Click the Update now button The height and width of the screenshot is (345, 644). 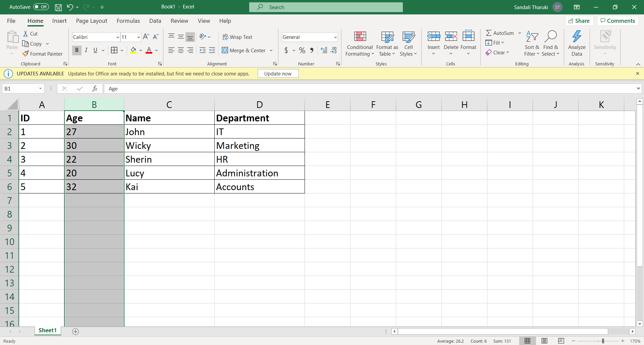278,73
